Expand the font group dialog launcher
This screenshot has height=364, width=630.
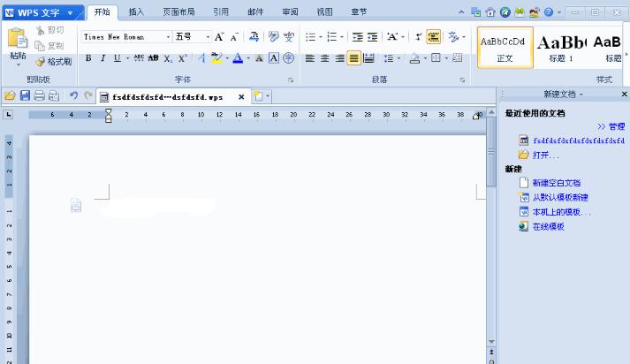(291, 80)
